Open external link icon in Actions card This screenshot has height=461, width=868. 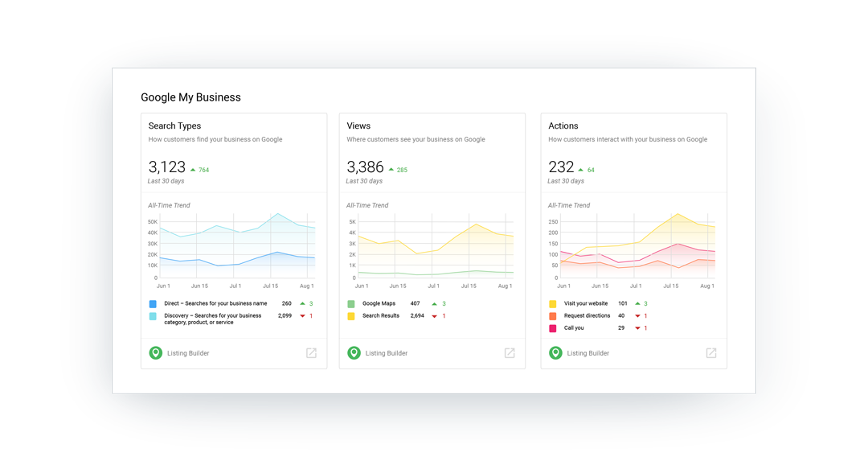[x=710, y=353]
